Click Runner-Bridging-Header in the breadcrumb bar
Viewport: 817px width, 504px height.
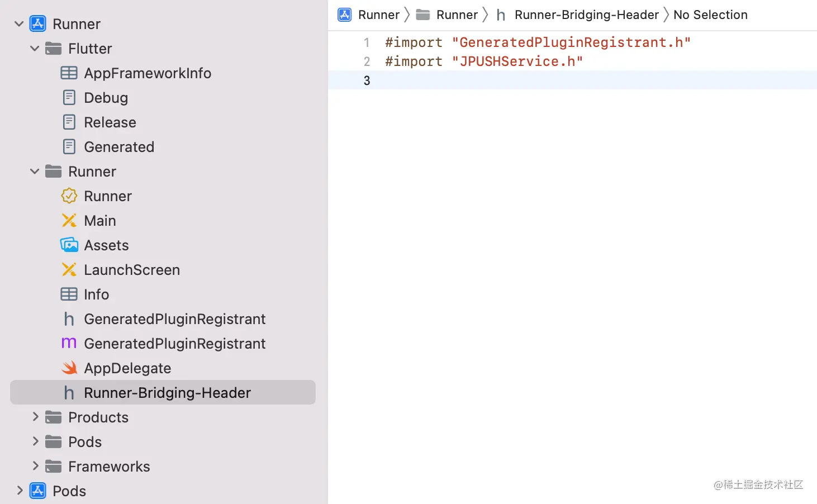tap(587, 15)
